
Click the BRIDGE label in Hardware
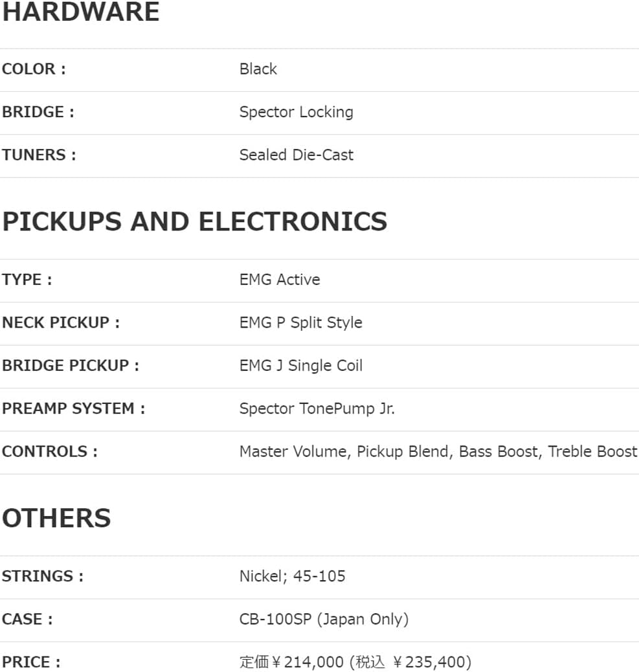38,112
